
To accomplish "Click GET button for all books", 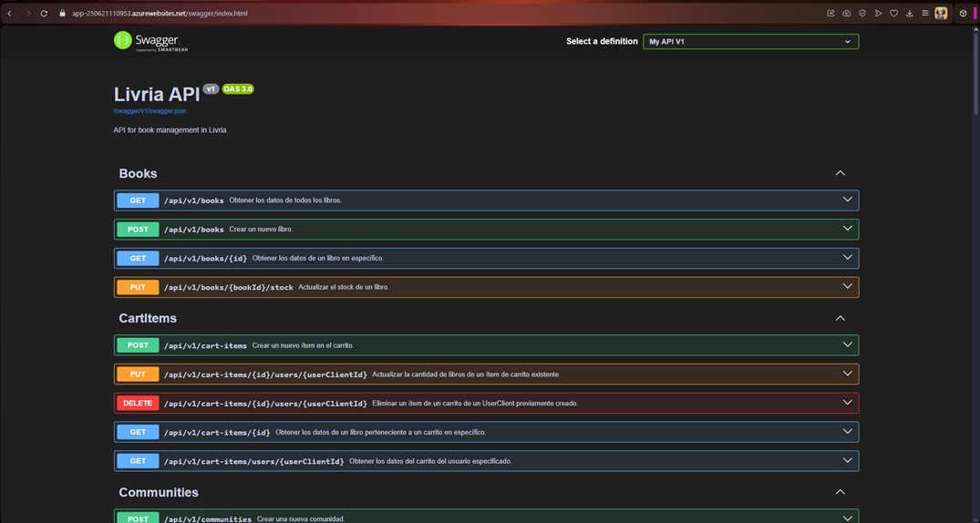I will pos(139,200).
